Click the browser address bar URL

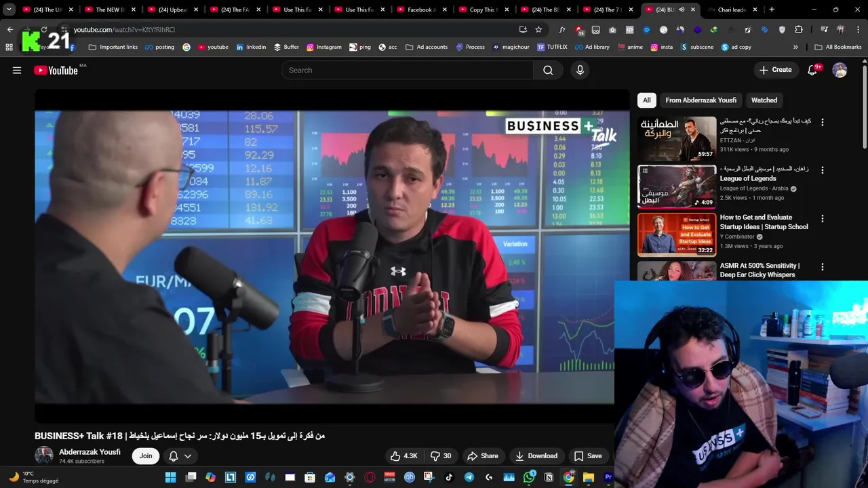tap(124, 30)
